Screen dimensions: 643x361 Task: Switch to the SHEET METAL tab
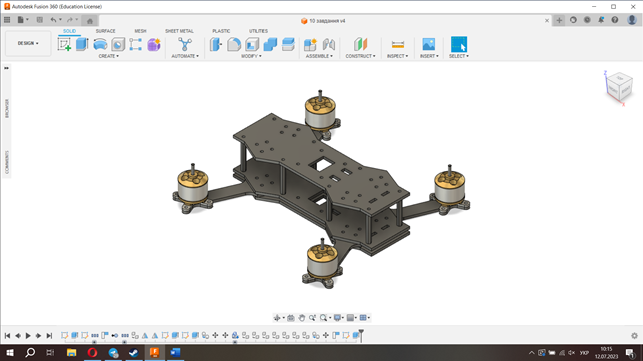[179, 31]
